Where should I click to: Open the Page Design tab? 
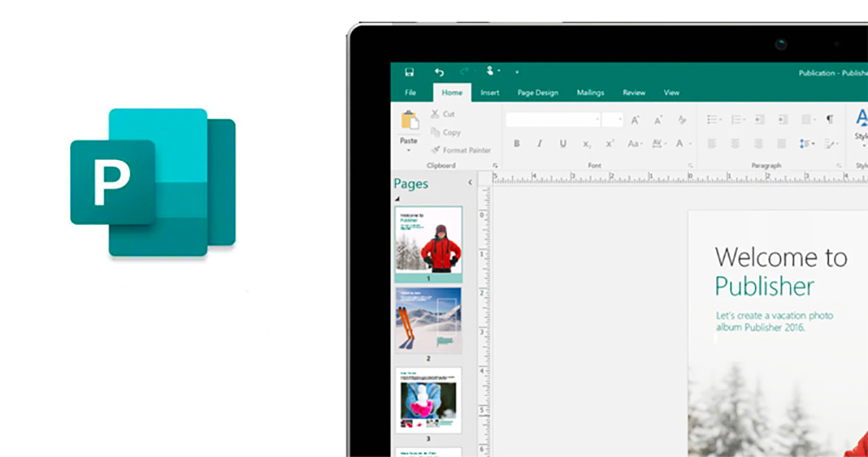537,92
